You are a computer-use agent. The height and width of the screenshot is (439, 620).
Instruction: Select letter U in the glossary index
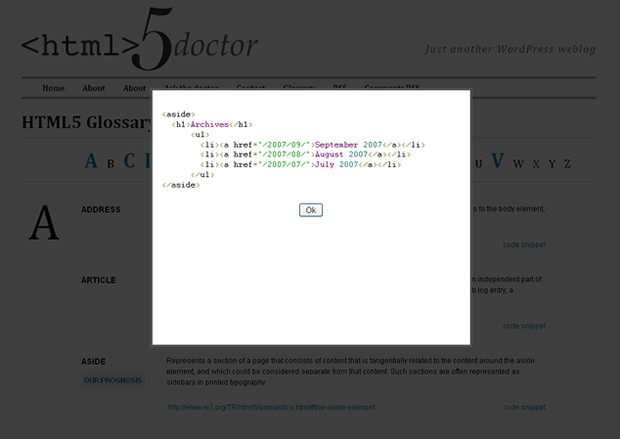(479, 163)
